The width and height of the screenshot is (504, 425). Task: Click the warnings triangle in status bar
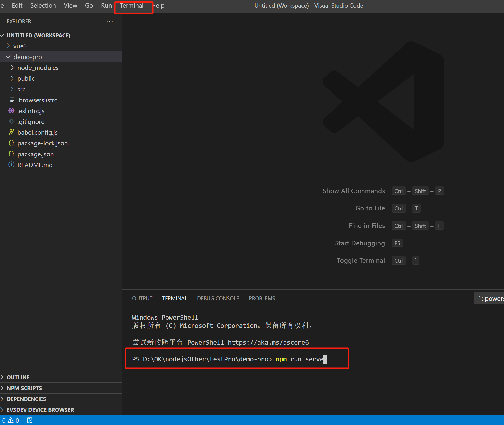tap(11, 420)
